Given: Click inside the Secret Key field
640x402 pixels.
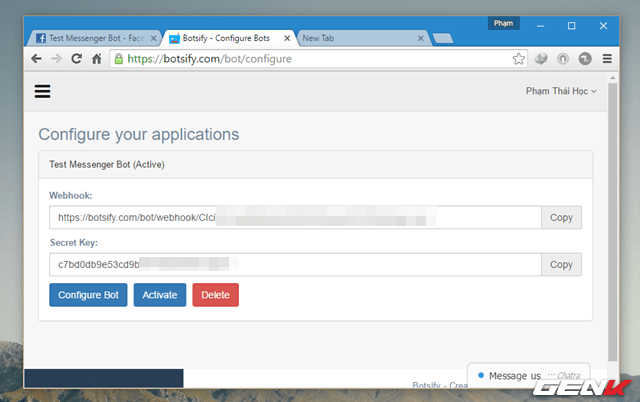Looking at the screenshot, I should point(296,264).
